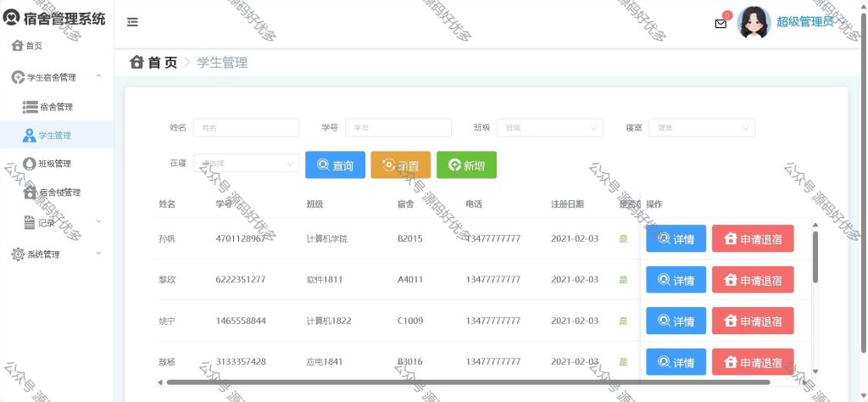The height and width of the screenshot is (402, 868).
Task: Select the 应电1841 class cell
Action: tap(325, 361)
